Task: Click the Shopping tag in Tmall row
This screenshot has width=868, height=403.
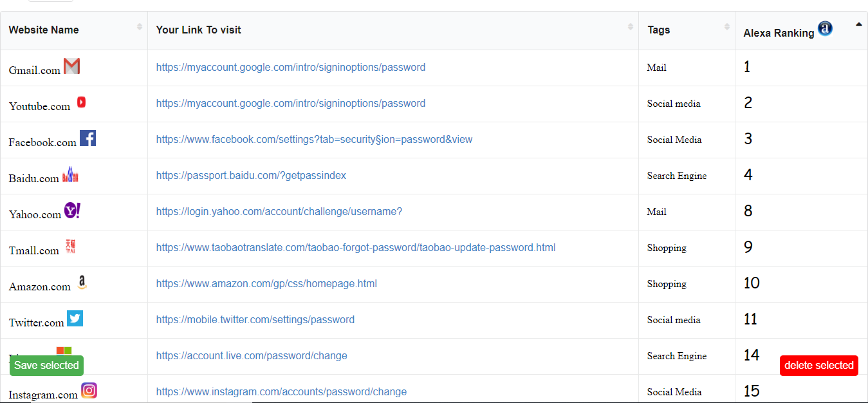Action: 667,247
